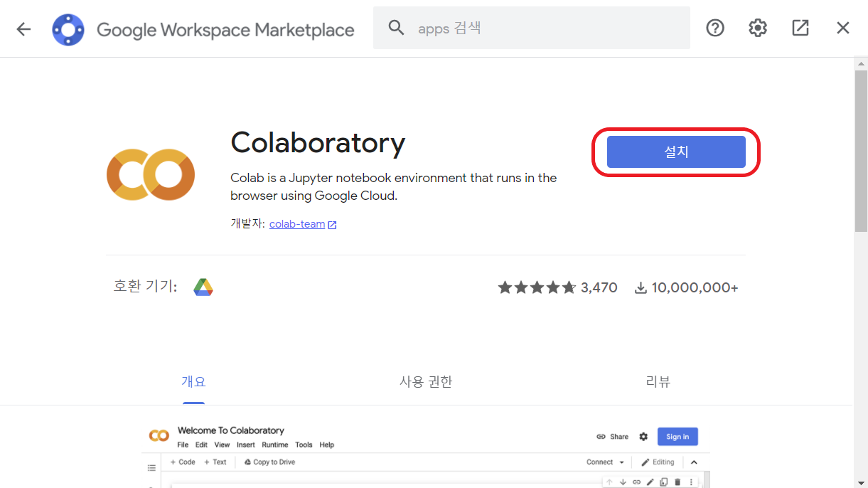
Task: Open Help menu in preview screenshot
Action: 326,445
